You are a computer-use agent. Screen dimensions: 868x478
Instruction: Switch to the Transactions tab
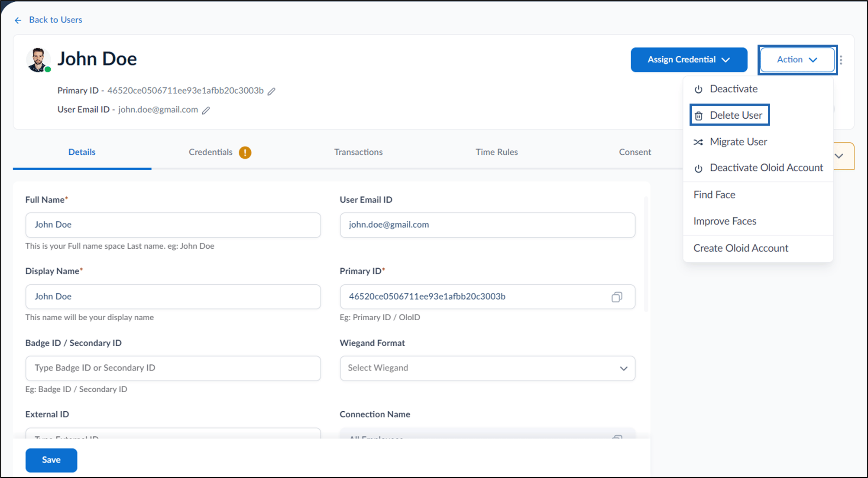tap(358, 152)
